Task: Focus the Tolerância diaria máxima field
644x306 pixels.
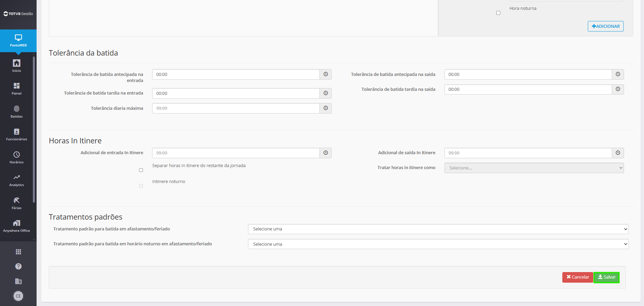Action: pos(236,108)
